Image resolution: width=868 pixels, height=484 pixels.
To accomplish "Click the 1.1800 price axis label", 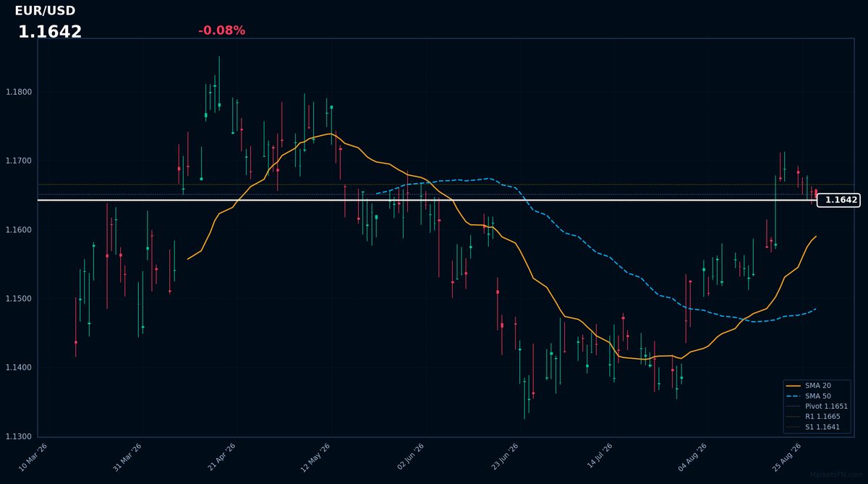I will [18, 92].
